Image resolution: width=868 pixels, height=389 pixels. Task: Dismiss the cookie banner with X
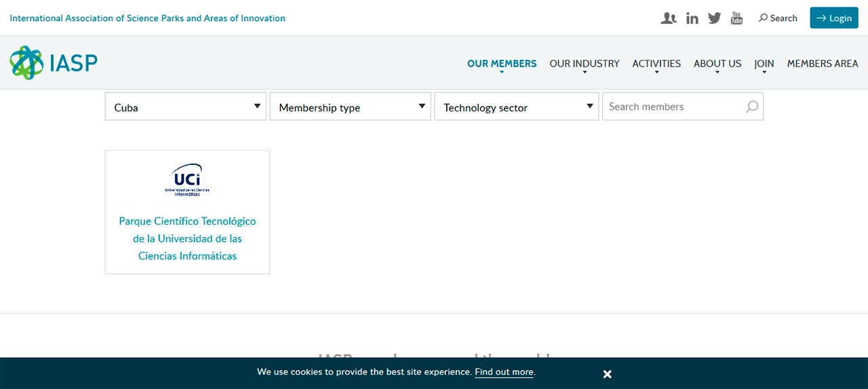(x=608, y=374)
